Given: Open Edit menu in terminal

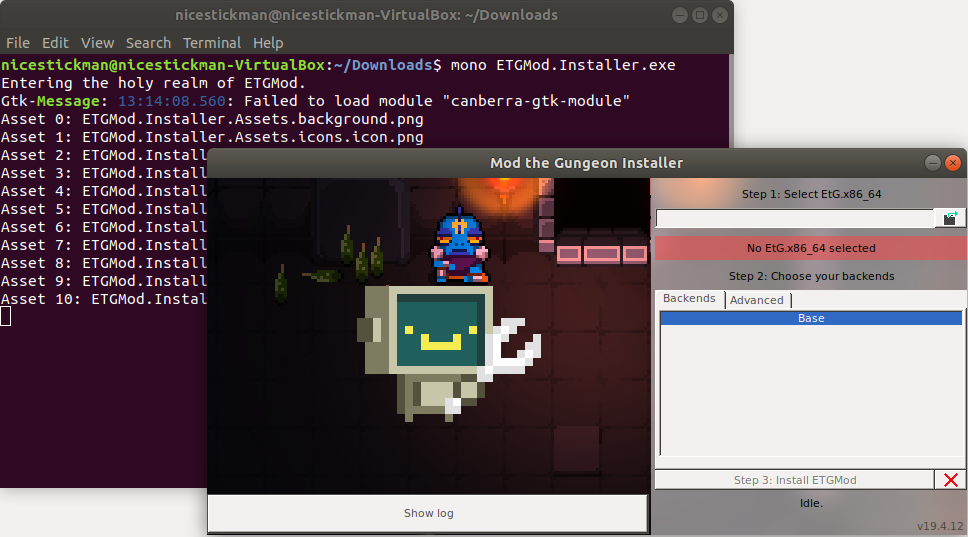Looking at the screenshot, I should point(55,43).
